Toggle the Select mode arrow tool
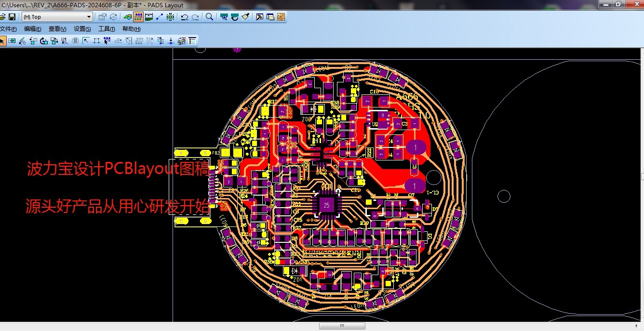Image resolution: width=644 pixels, height=331 pixels. pos(2,41)
